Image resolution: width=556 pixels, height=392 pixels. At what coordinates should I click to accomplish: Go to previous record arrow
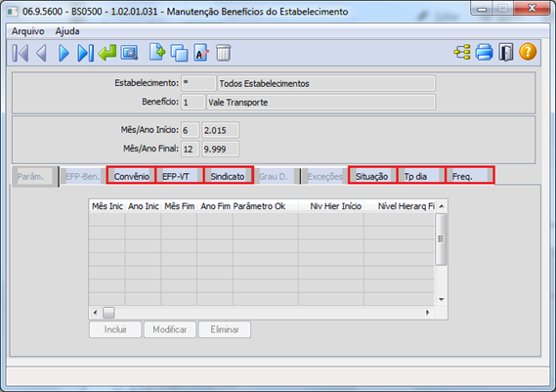41,53
